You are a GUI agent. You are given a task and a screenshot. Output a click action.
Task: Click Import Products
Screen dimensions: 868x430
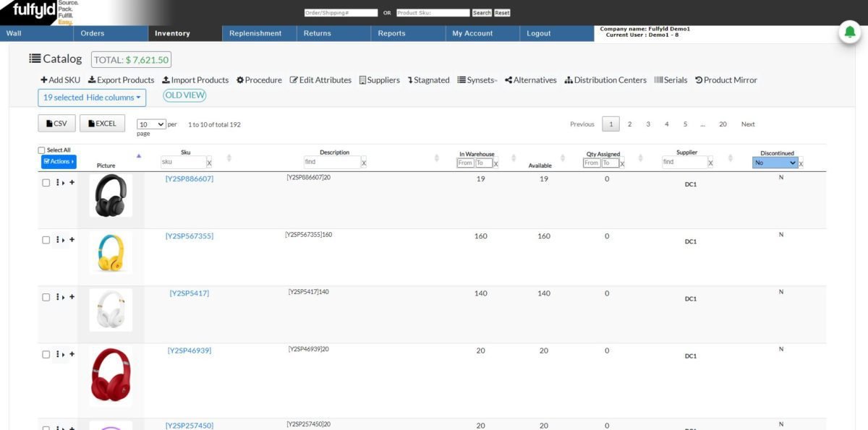(195, 80)
